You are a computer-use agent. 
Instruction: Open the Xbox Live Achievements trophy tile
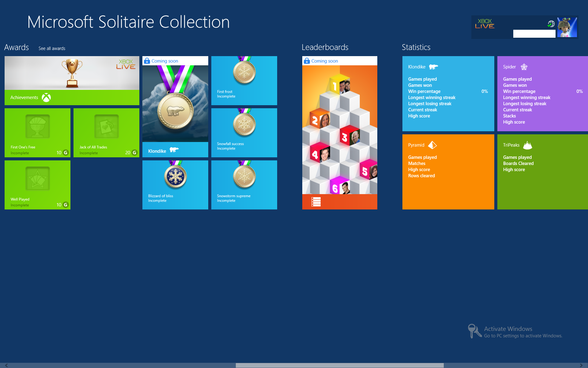72,80
